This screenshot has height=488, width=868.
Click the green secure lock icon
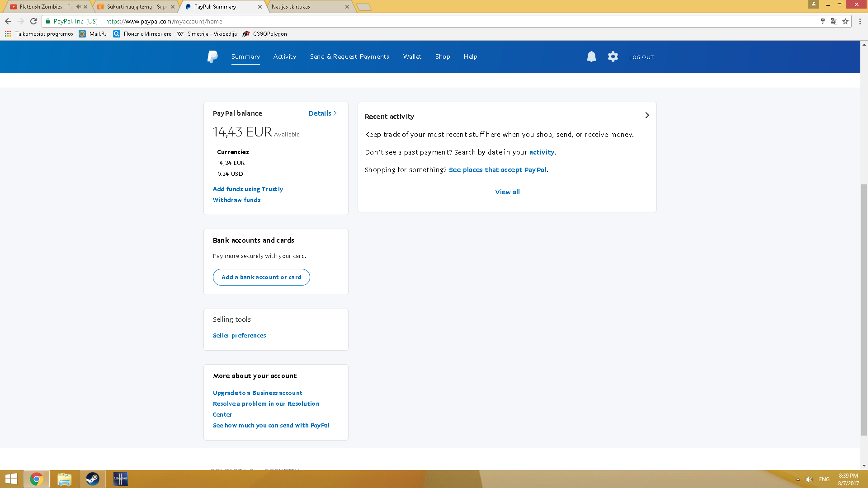(x=48, y=21)
